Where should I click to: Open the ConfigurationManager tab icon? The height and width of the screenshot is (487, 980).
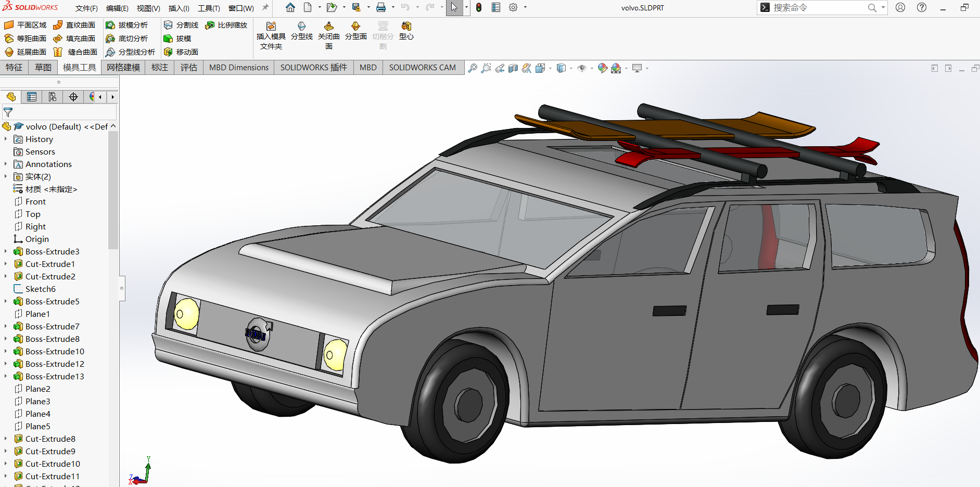pyautogui.click(x=53, y=97)
